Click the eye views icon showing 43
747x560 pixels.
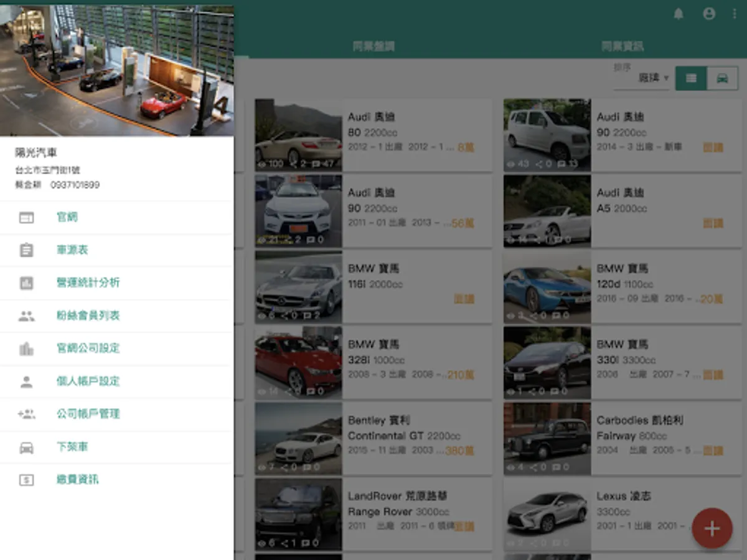click(510, 164)
